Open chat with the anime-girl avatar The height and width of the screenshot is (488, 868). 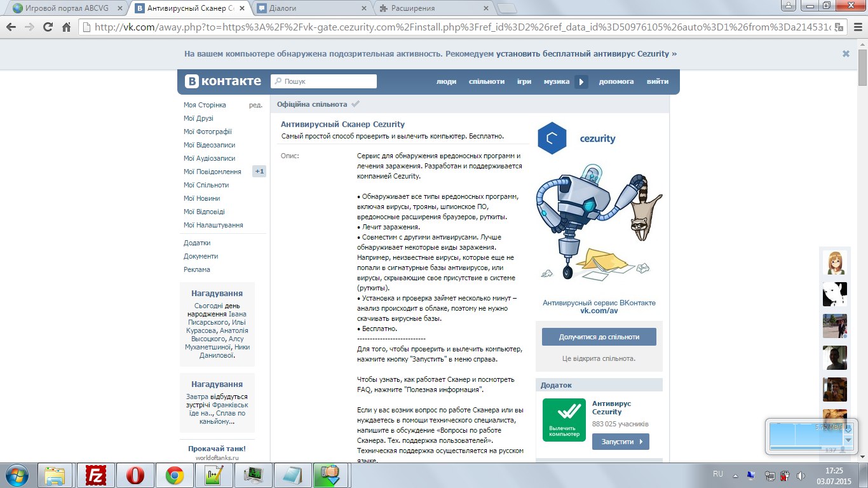pyautogui.click(x=835, y=262)
